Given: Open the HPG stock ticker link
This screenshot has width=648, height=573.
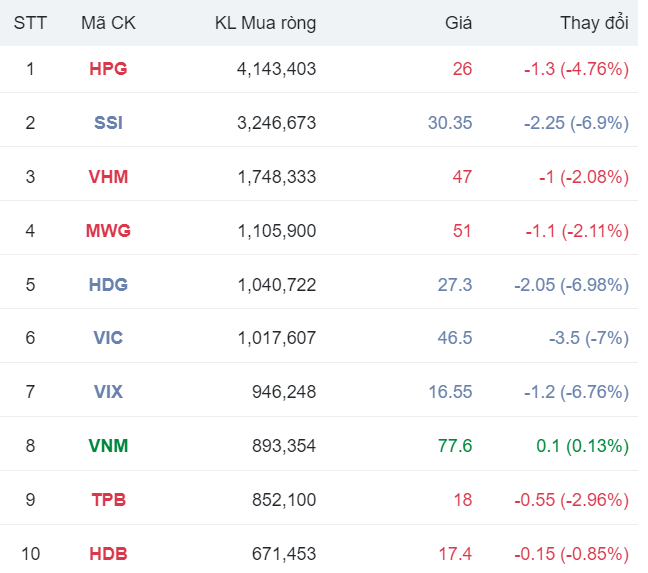Looking at the screenshot, I should tap(108, 69).
